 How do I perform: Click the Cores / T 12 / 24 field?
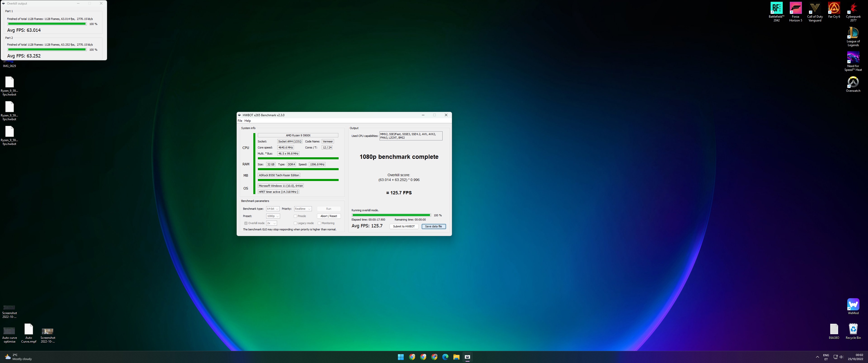click(327, 147)
